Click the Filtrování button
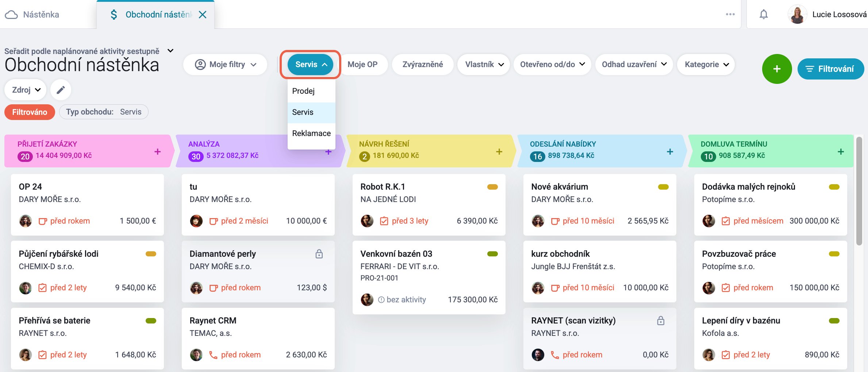 coord(831,69)
